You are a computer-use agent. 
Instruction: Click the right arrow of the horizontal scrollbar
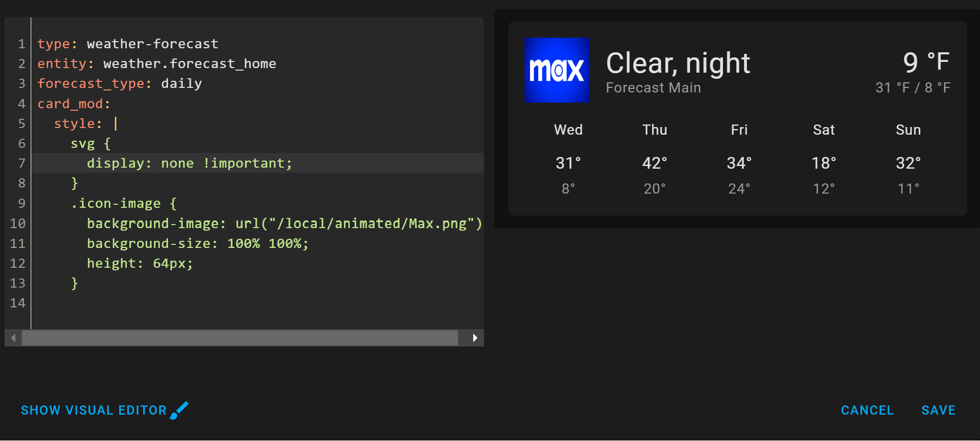coord(475,337)
